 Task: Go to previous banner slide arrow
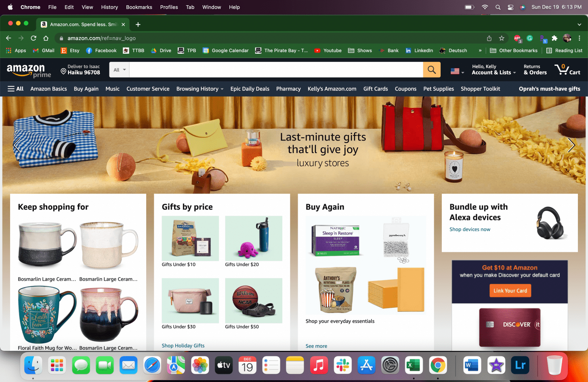click(x=17, y=145)
